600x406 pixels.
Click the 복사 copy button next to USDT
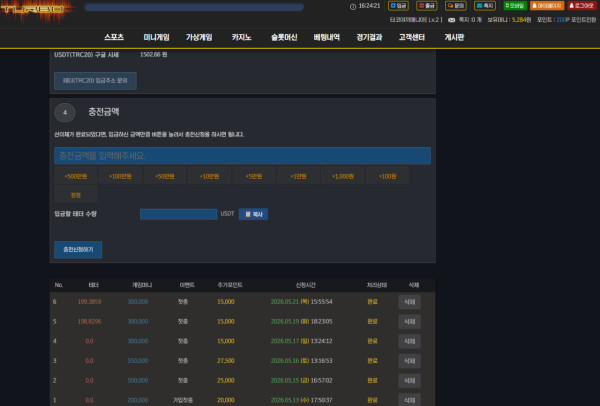coord(253,214)
